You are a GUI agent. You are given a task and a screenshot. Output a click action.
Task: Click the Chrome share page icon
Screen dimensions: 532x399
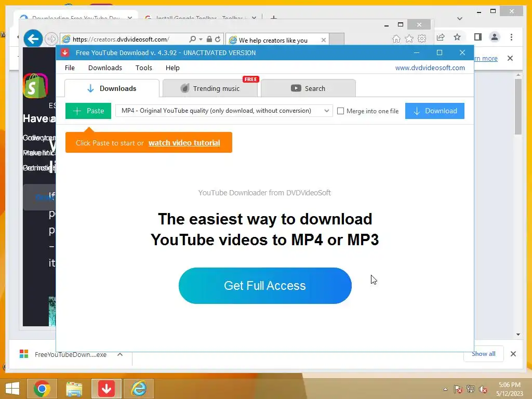click(441, 37)
